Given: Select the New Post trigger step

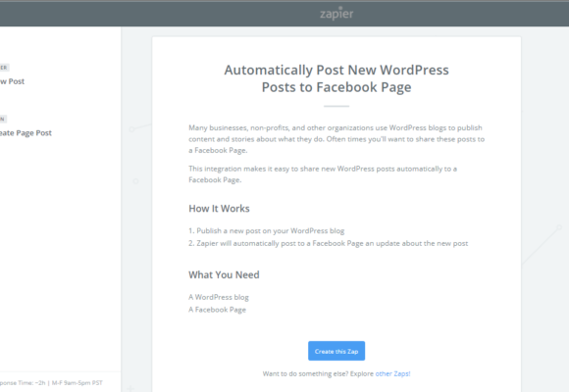Looking at the screenshot, I should (12, 81).
